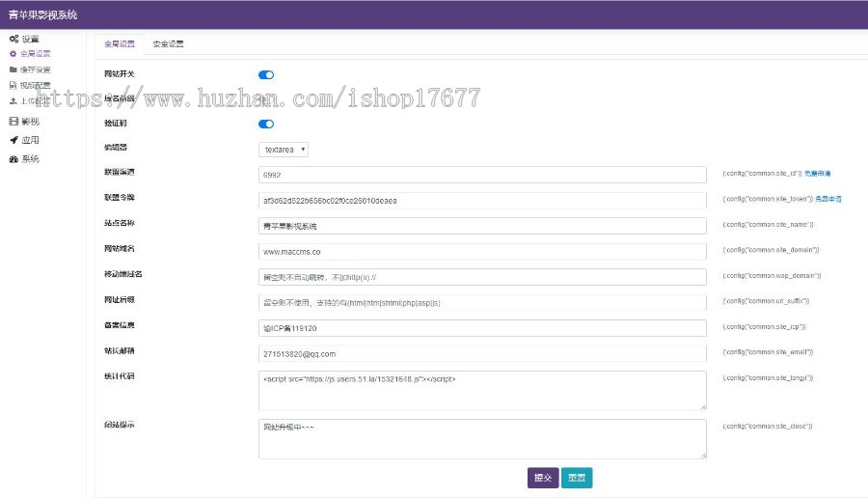Open 免费申请 link beside site_token
The image size is (868, 498).
tap(828, 199)
